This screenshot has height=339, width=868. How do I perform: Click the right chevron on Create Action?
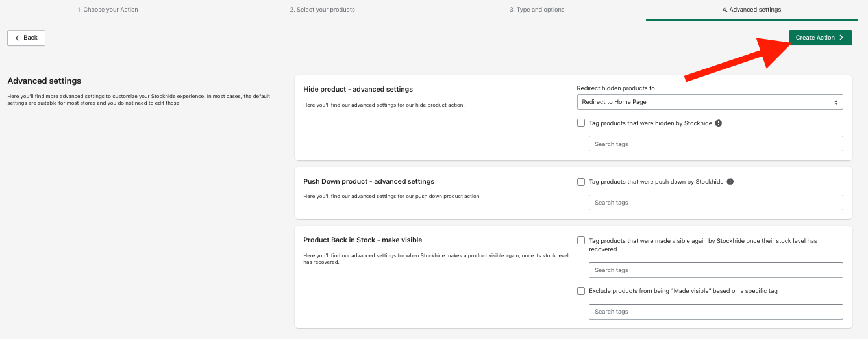(841, 38)
